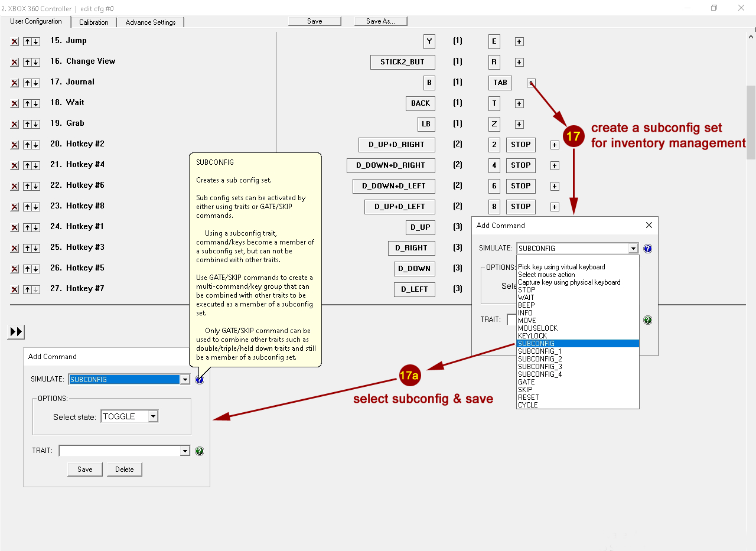Open the Advance Settings tab
Image resolution: width=756 pixels, height=551 pixels.
tap(151, 22)
